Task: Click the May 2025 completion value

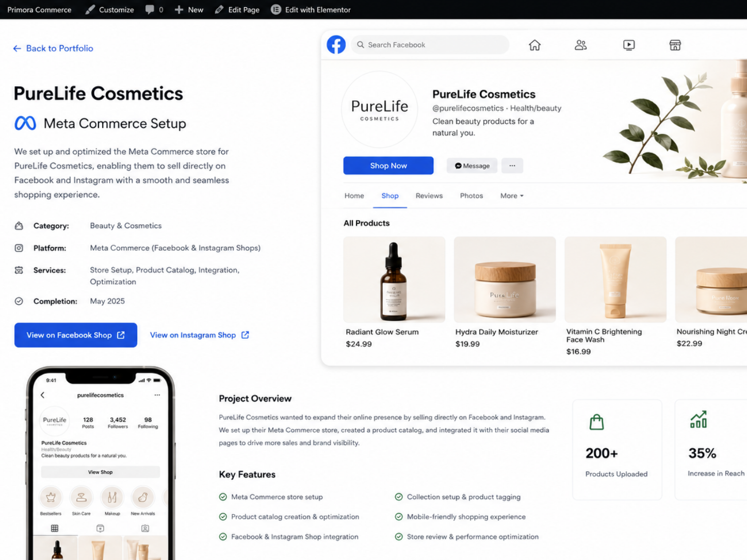Action: coord(107,301)
